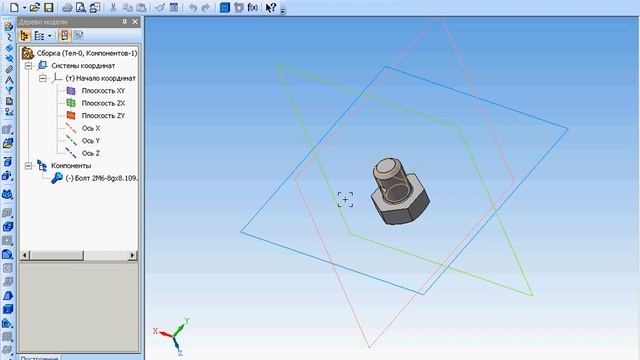Click the purple XY plane icon
The height and width of the screenshot is (360, 640).
[71, 91]
